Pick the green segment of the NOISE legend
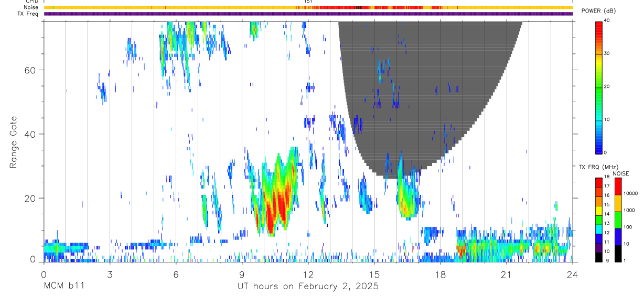Image resolution: width=644 pixels, height=297 pixels. click(618, 219)
